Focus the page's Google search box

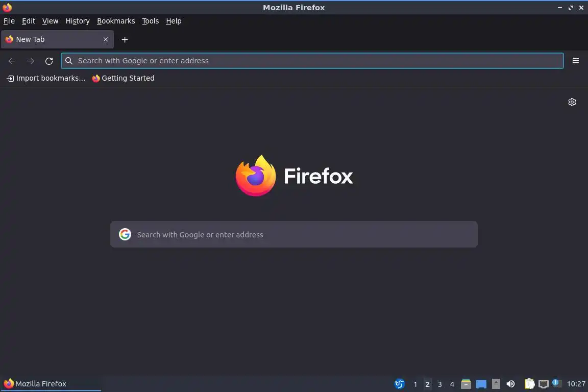[293, 234]
